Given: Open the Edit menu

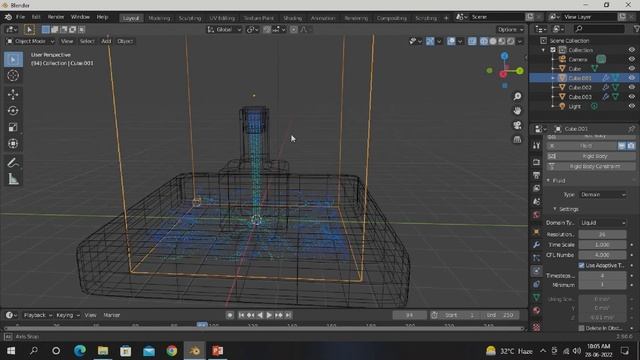Looking at the screenshot, I should click(x=36, y=17).
